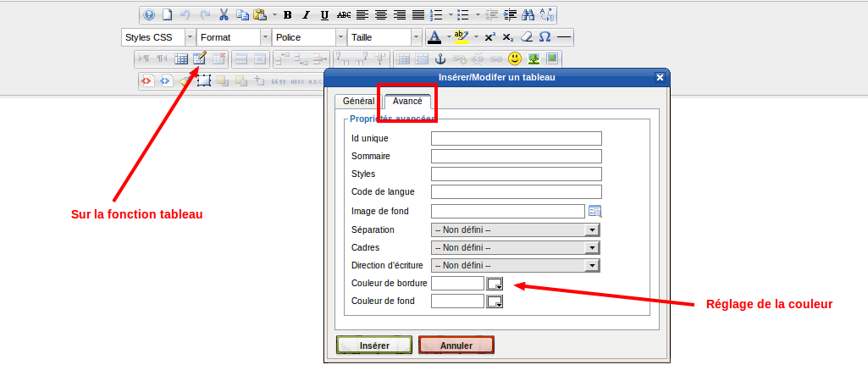Open the Styles CSS dropdown

[158, 37]
